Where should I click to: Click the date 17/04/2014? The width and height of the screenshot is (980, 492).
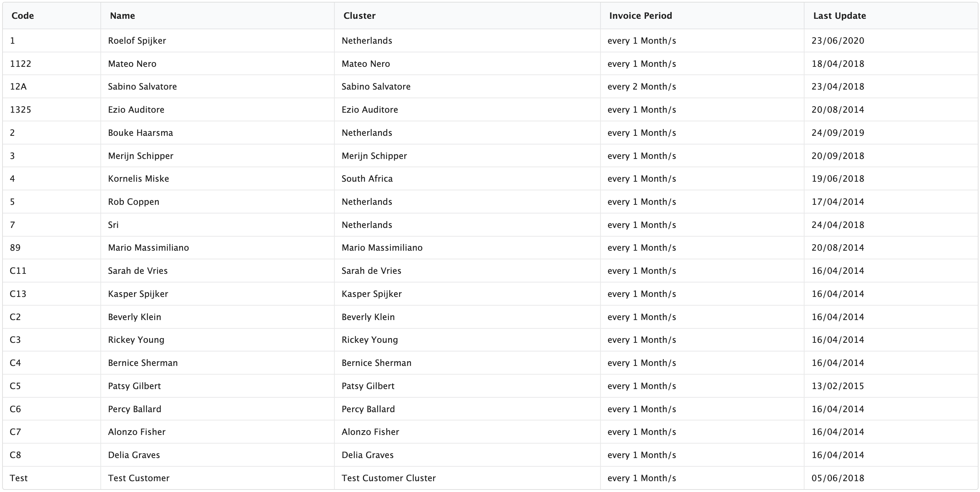[x=838, y=202]
